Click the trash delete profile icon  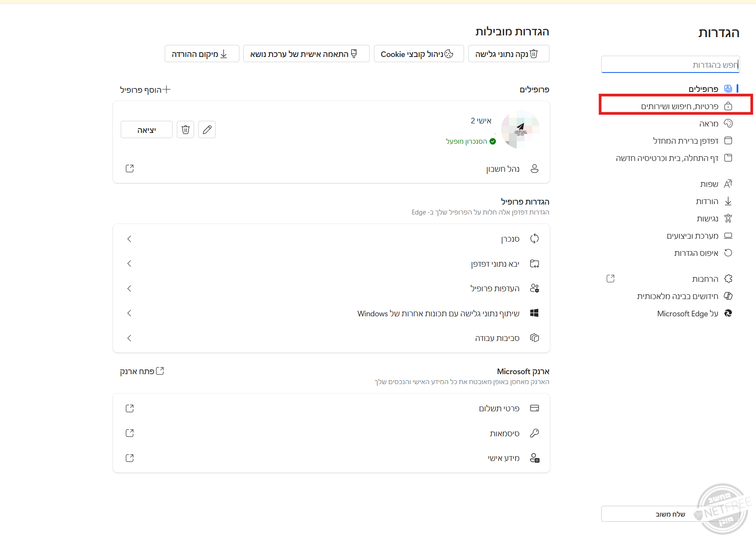click(185, 129)
